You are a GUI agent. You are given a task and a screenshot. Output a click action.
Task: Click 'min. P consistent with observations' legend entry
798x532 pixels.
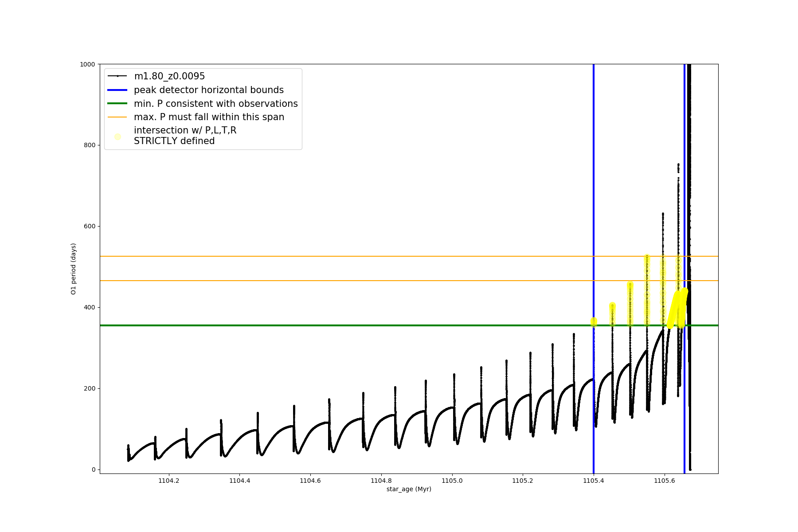(215, 104)
